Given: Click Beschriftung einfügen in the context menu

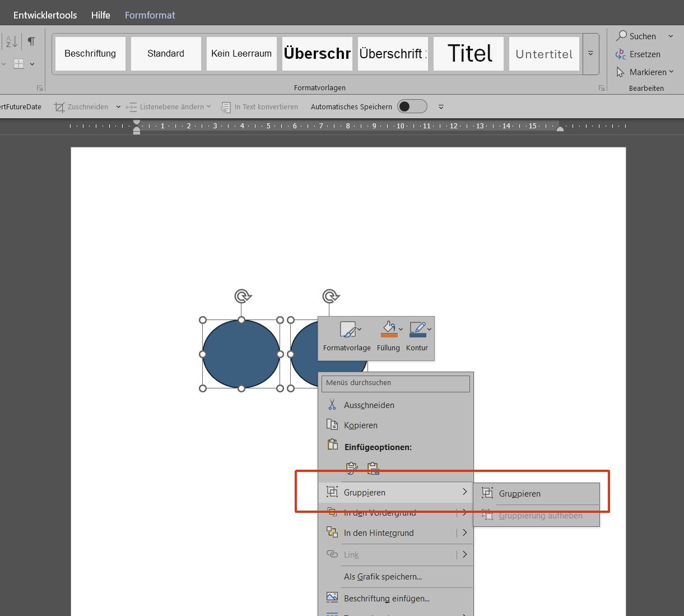Looking at the screenshot, I should pos(395,598).
